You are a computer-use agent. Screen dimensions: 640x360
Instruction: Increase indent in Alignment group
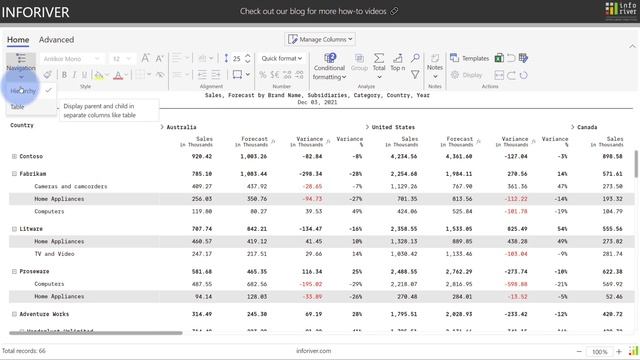pyautogui.click(x=216, y=75)
